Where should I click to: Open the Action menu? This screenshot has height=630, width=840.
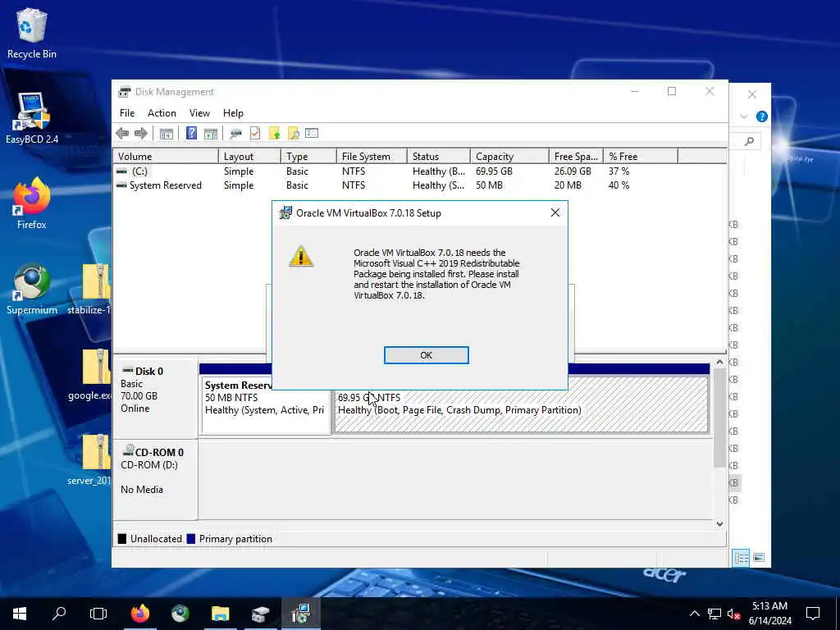[x=162, y=113]
